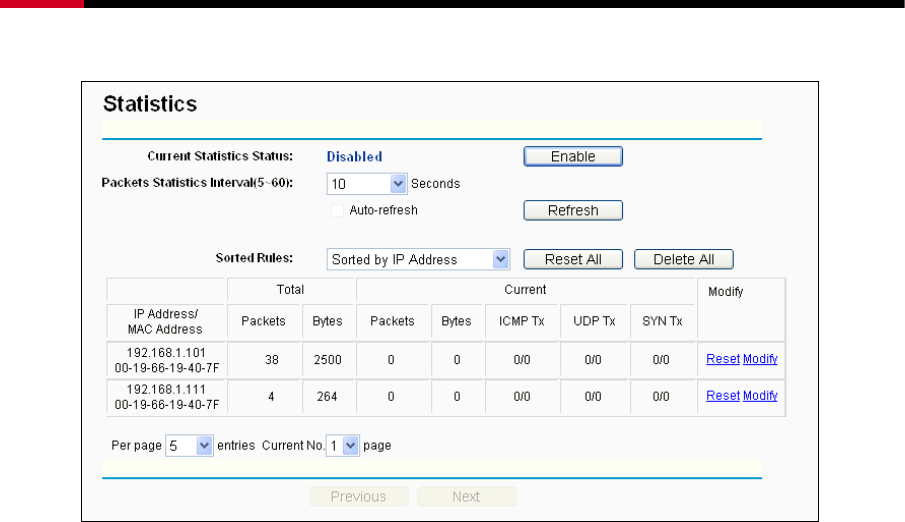Click the SYN Tx column header

662,321
